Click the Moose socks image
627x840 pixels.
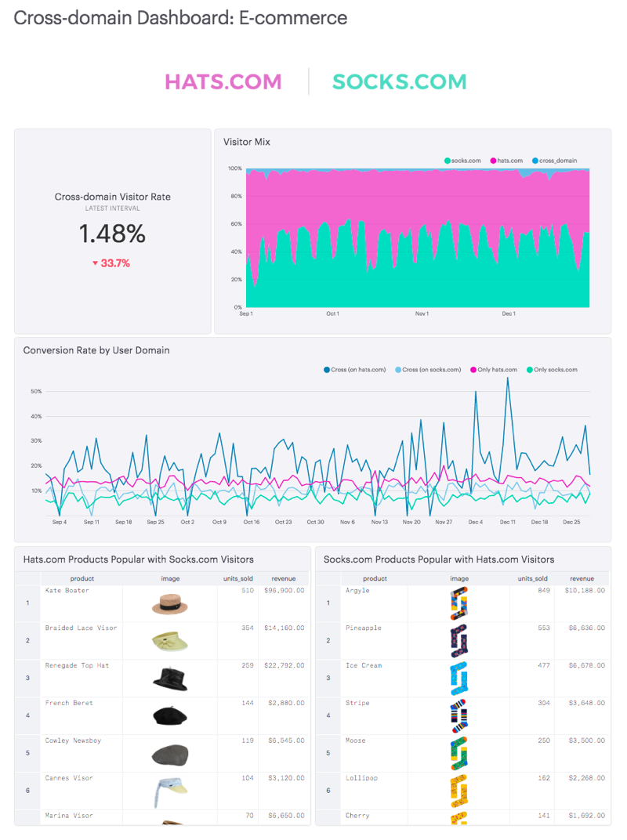(x=459, y=753)
